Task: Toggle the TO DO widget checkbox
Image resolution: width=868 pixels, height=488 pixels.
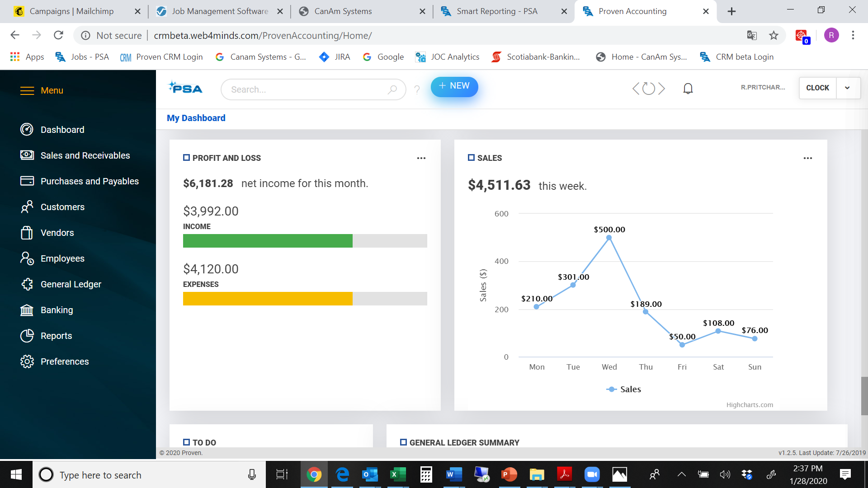Action: click(x=186, y=442)
